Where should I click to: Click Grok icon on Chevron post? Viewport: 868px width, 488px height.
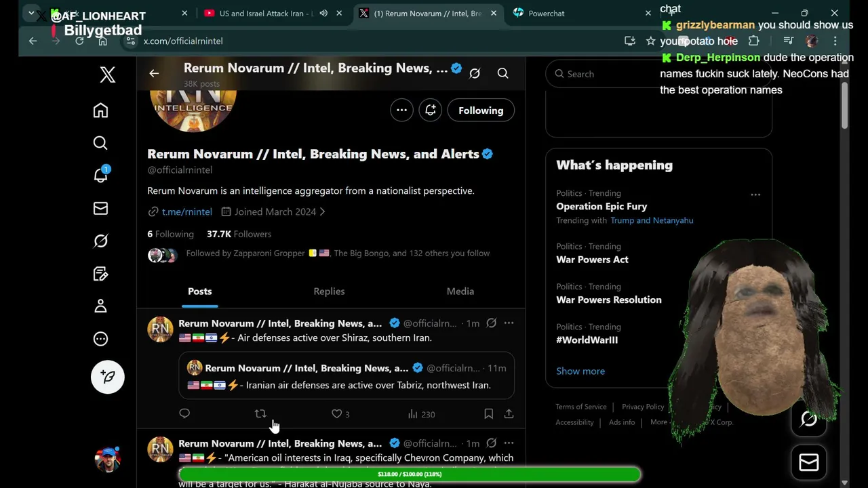(492, 443)
